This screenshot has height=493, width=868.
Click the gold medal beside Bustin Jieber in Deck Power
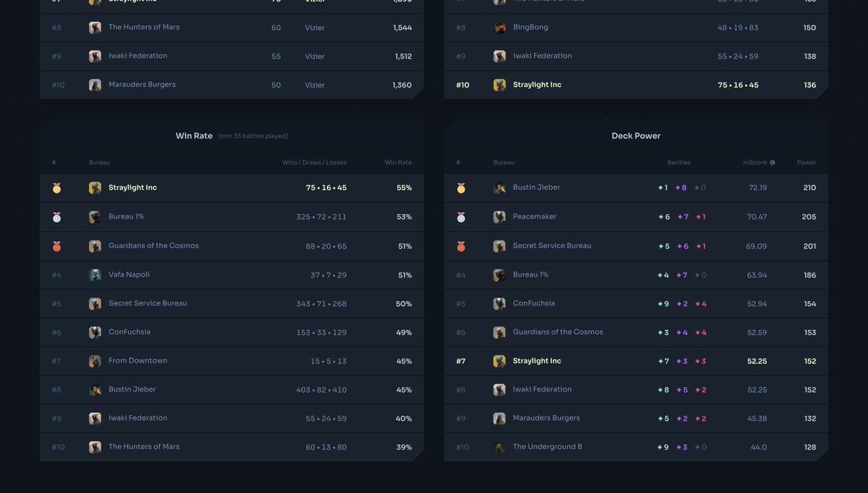click(461, 188)
